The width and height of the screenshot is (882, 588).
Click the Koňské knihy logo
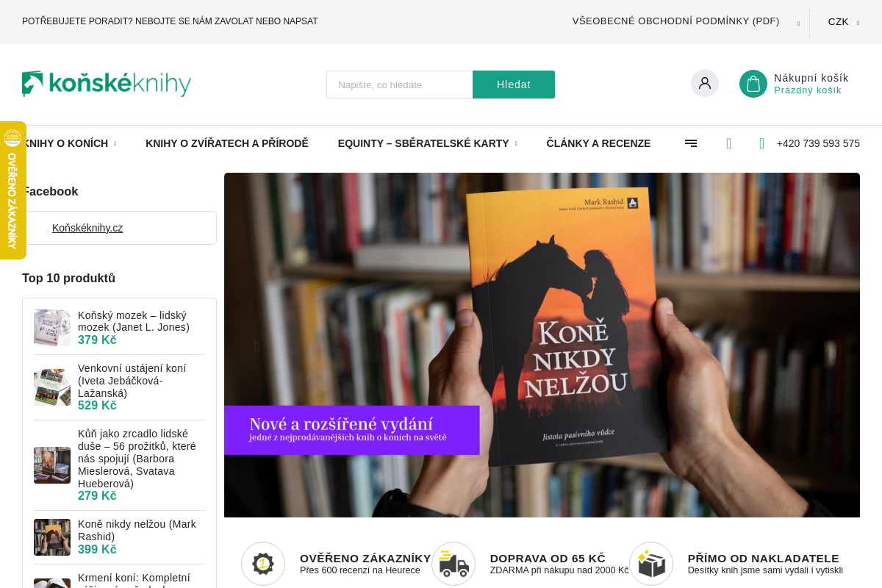107,84
